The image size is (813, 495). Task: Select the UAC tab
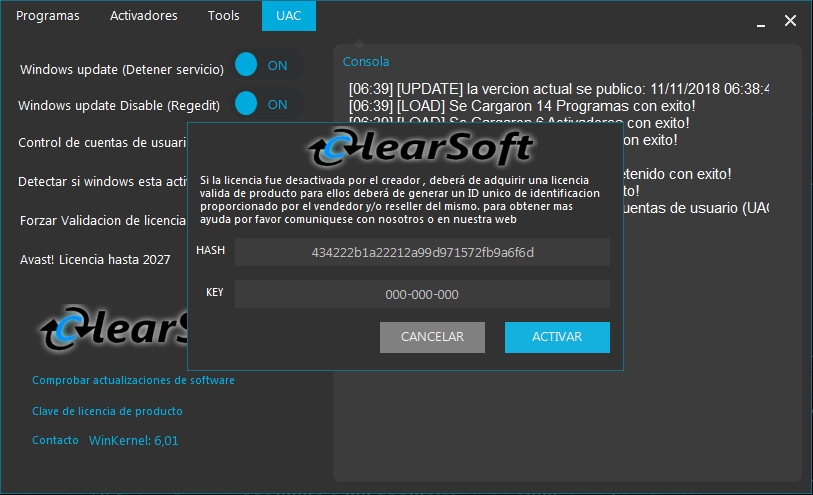point(289,16)
